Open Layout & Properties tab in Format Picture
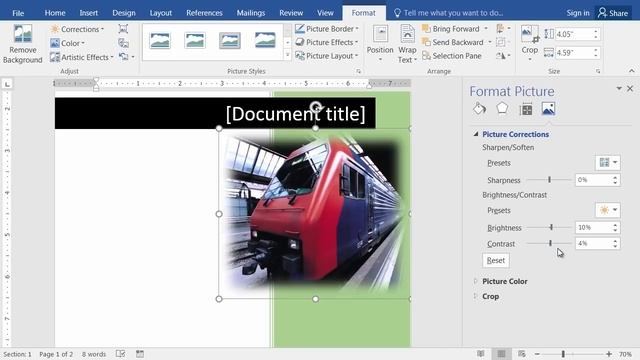The height and width of the screenshot is (360, 640). pos(526,109)
